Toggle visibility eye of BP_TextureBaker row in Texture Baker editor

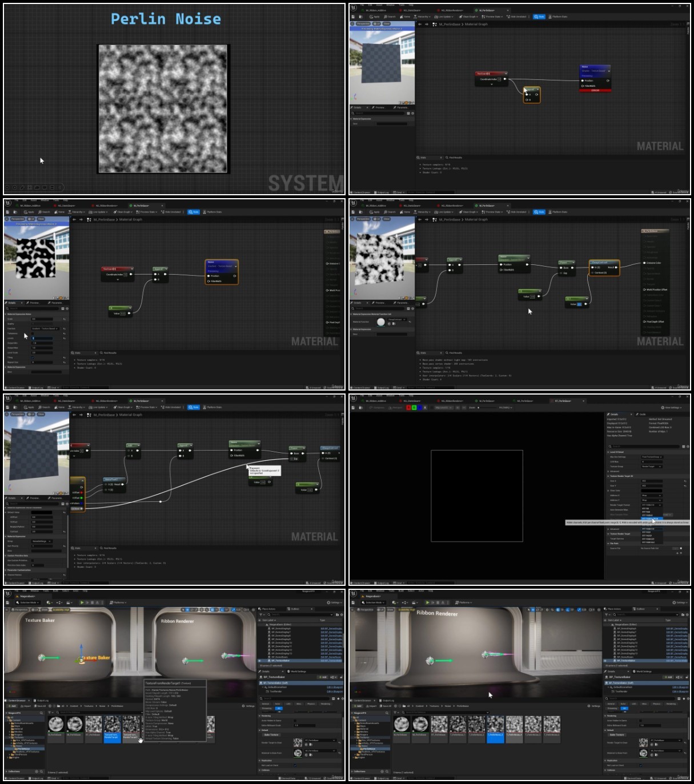[x=259, y=661]
